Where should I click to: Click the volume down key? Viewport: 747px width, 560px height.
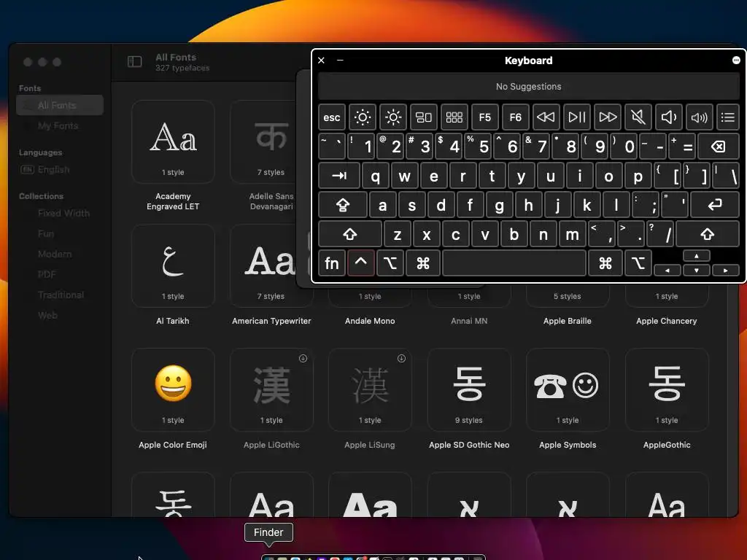pos(668,117)
